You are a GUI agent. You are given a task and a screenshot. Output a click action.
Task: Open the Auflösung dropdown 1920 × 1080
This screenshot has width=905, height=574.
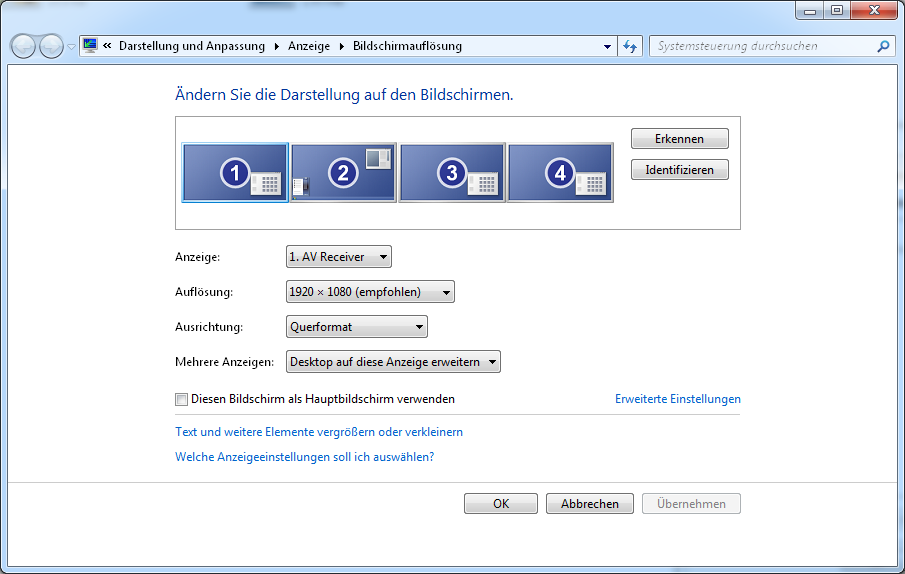[370, 292]
